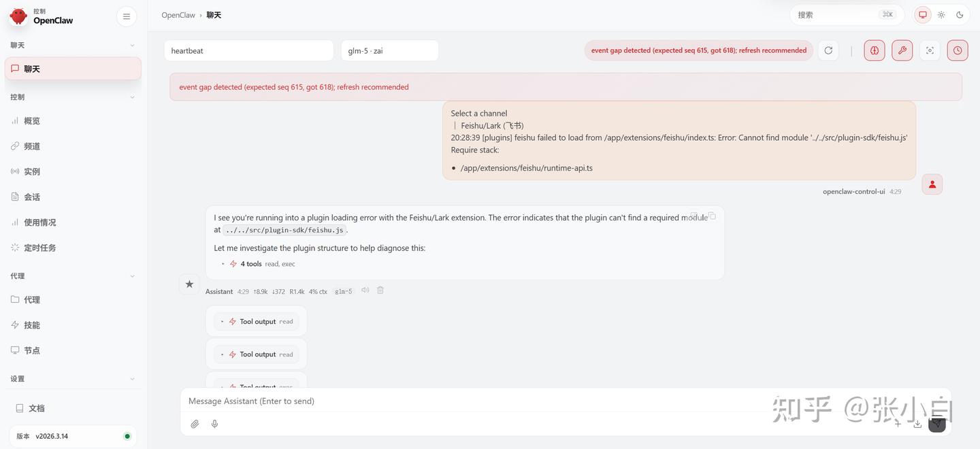
Task: Expand the first 'Tool output read' item
Action: point(257,322)
